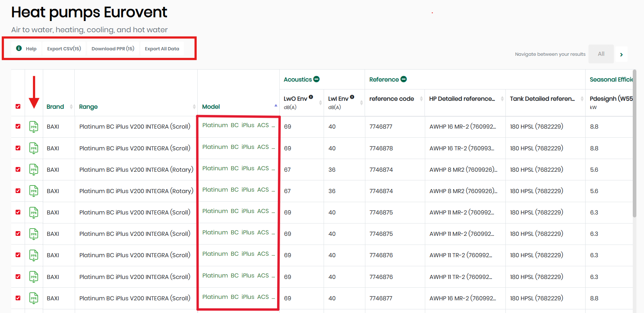Click Tank Detailed reference sort arrows
The image size is (644, 313).
(582, 99)
